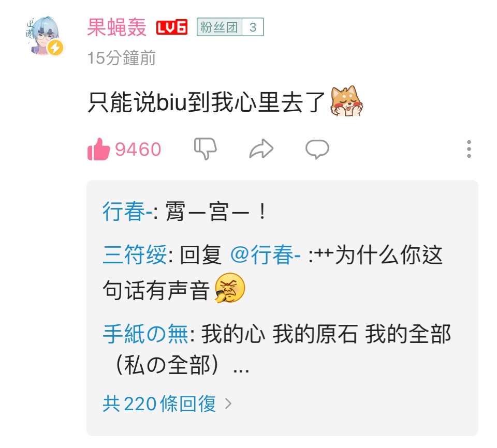Tap the fan club level number 3
Viewport: 497px width, 448px height.
tap(253, 27)
